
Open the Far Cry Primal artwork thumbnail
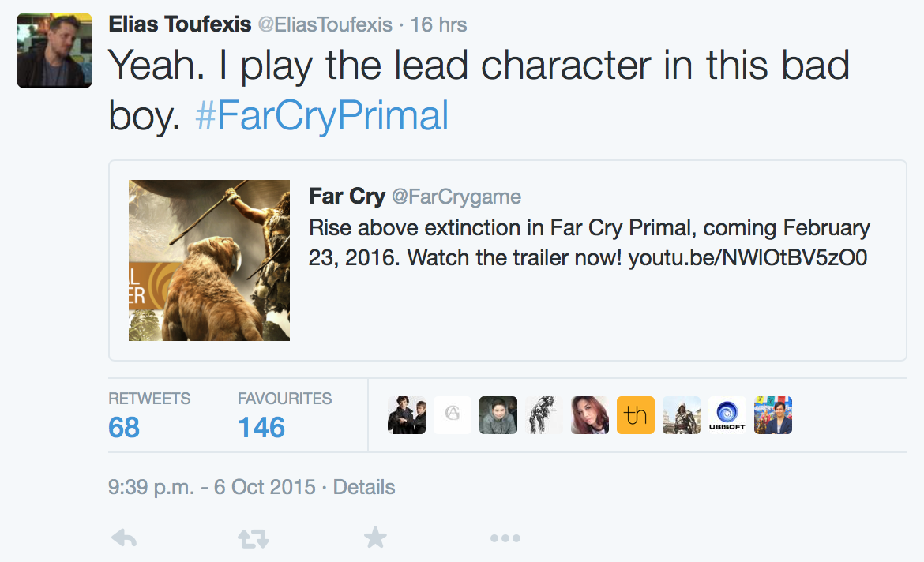(x=209, y=260)
